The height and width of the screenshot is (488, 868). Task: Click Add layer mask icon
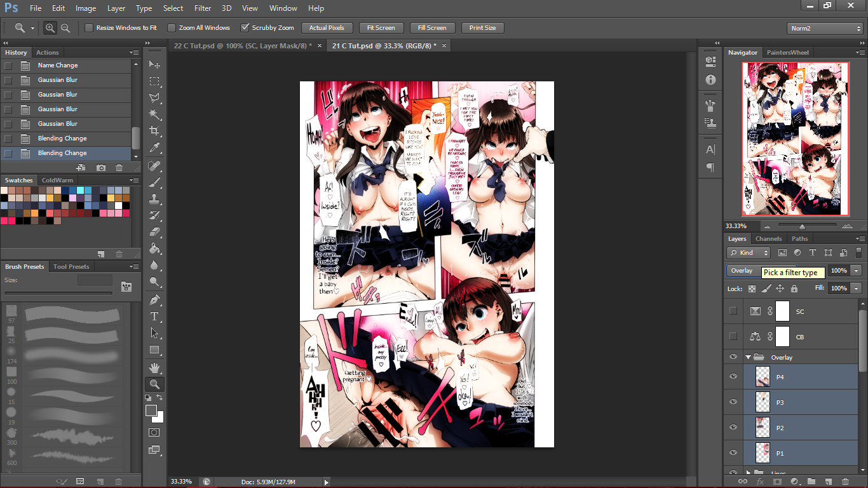(777, 482)
